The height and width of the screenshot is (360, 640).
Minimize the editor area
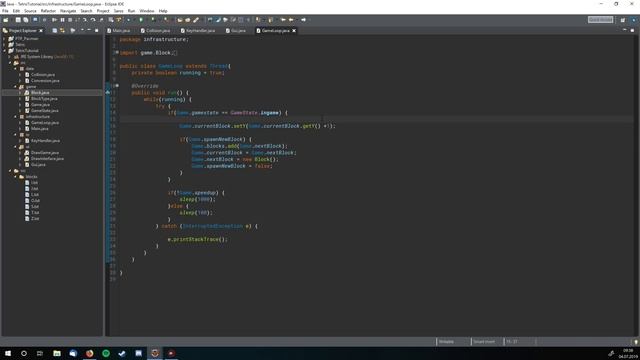[624, 30]
